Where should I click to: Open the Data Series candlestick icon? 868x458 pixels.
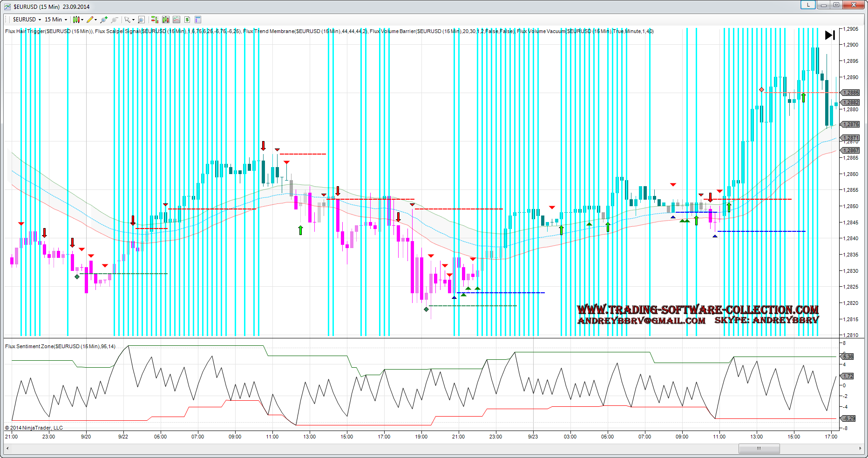click(x=166, y=20)
